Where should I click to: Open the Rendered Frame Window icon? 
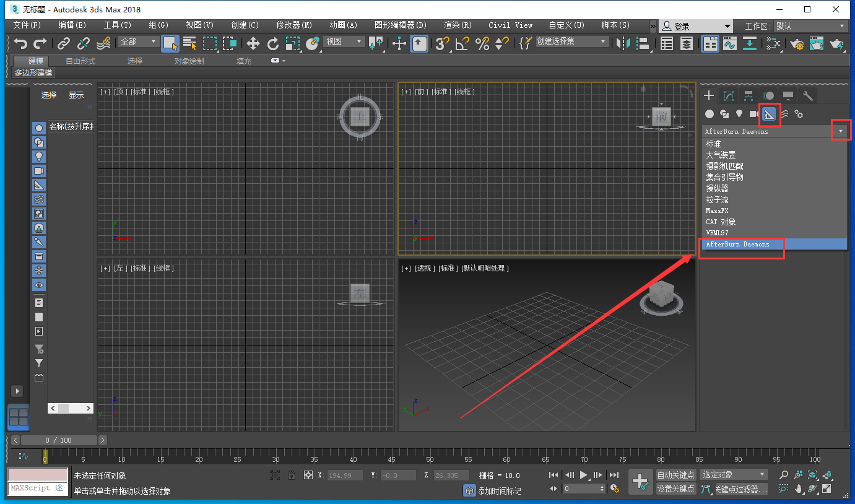817,43
